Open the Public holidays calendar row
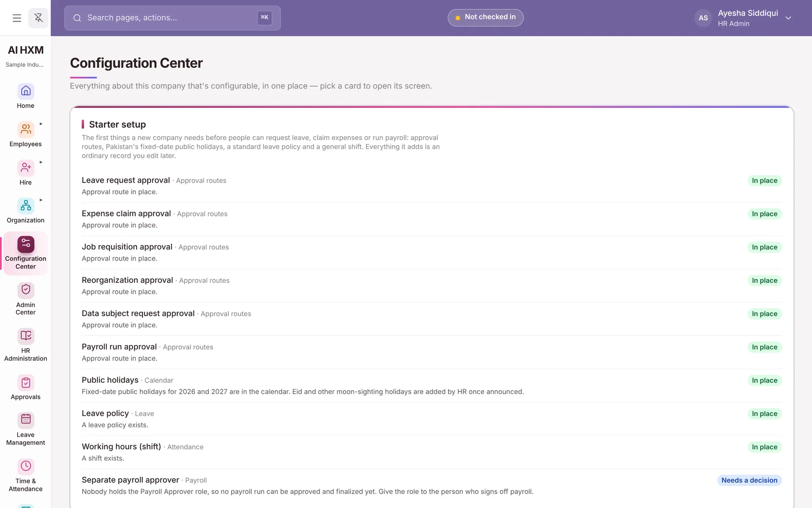Viewport: 812px width, 508px height. click(x=431, y=386)
